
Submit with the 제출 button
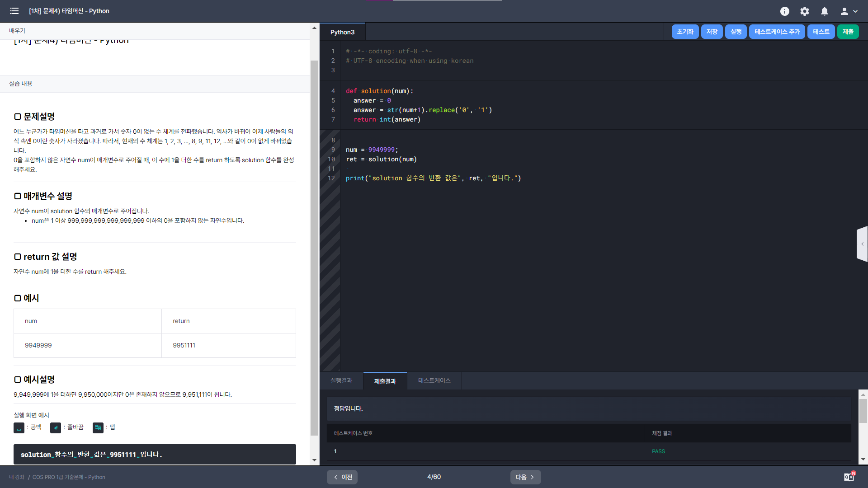[x=848, y=32]
